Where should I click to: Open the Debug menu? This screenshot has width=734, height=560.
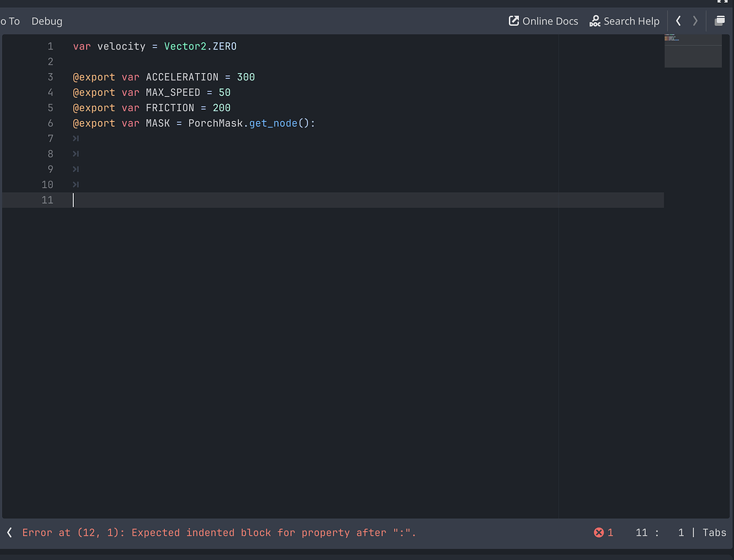click(x=47, y=21)
